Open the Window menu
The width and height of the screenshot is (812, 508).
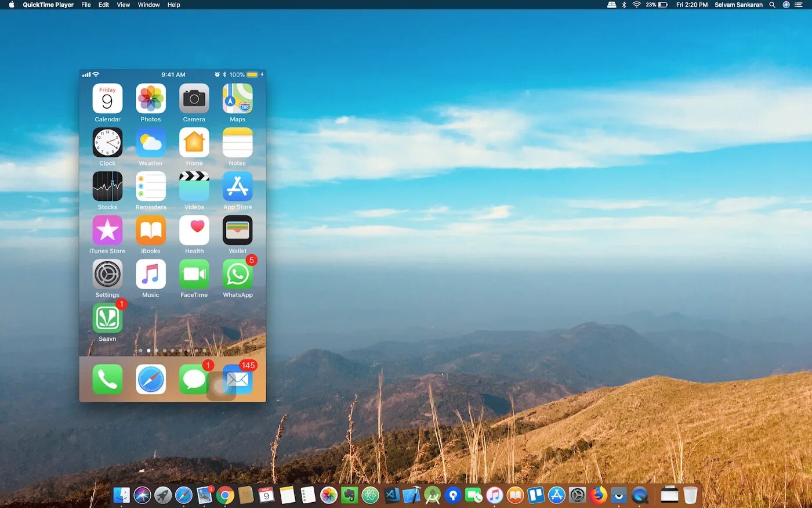coord(148,5)
